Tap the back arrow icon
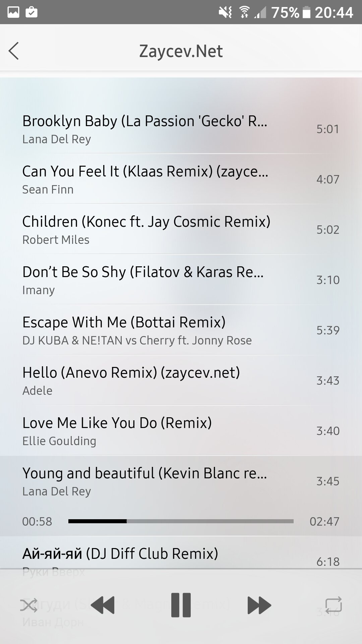Screen dimensions: 362x644 [x=14, y=51]
